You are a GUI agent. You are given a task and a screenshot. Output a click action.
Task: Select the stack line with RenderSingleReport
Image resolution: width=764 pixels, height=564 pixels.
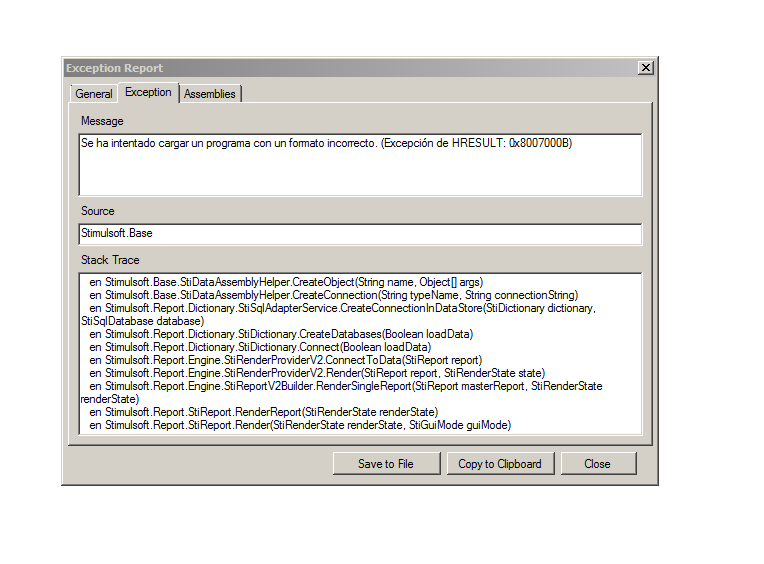(x=346, y=386)
